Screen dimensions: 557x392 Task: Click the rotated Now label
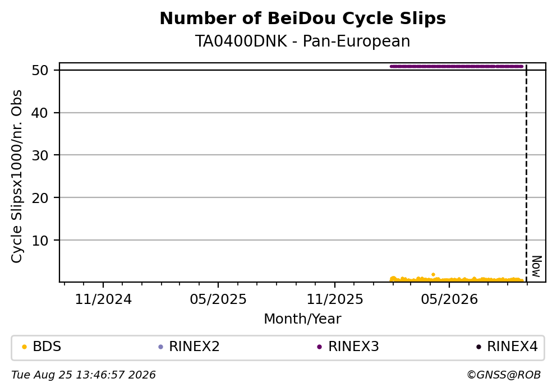[x=536, y=266]
